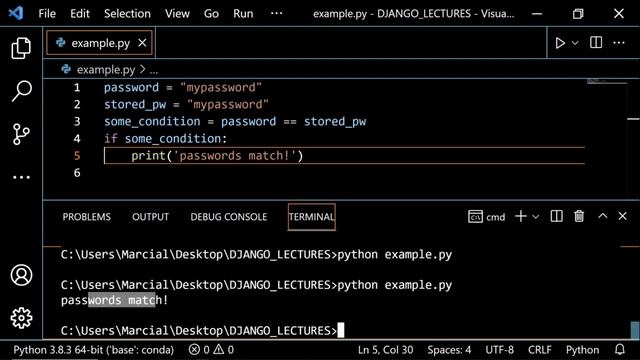Click Ln 5, Col 30 cursor position
Viewport: 640px width, 360px height.
point(385,350)
